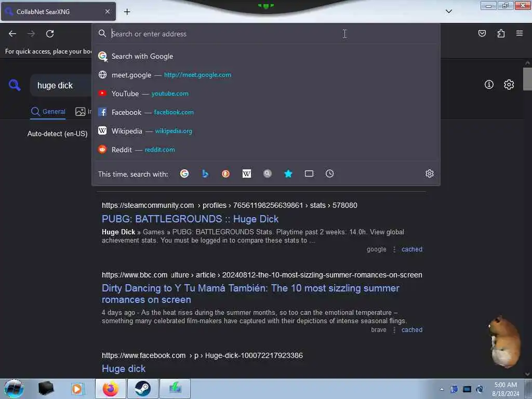Search bookmarks with the star icon
This screenshot has width=532, height=399.
pos(288,174)
